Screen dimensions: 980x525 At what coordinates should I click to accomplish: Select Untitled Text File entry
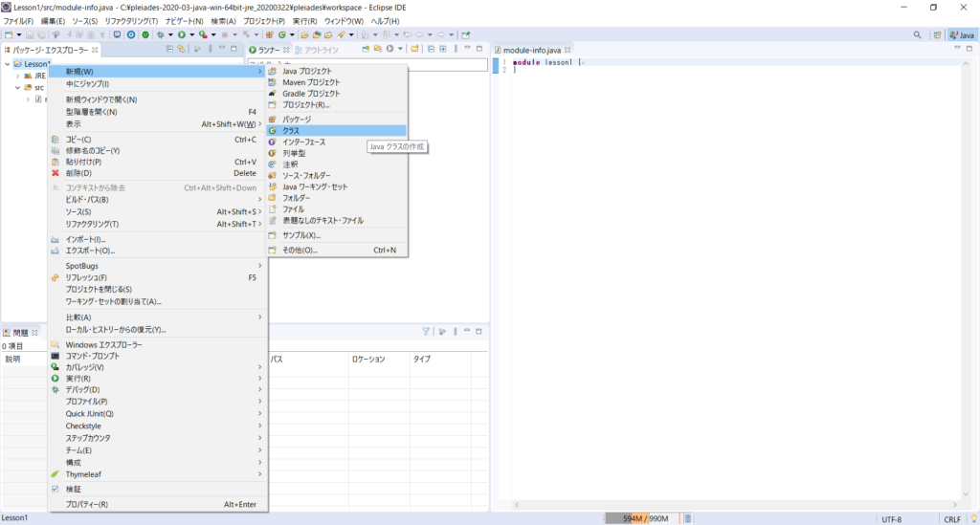pos(337,220)
